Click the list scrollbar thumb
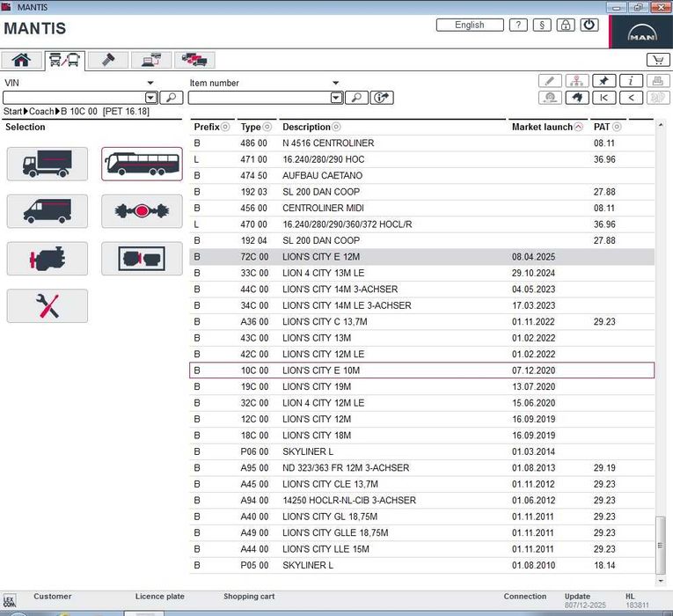673x616 pixels. [x=661, y=546]
